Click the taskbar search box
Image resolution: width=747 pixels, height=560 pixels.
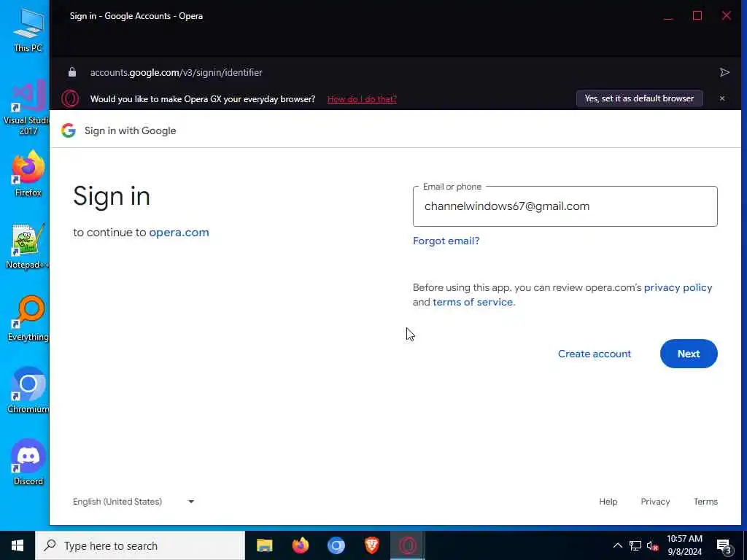pyautogui.click(x=140, y=545)
